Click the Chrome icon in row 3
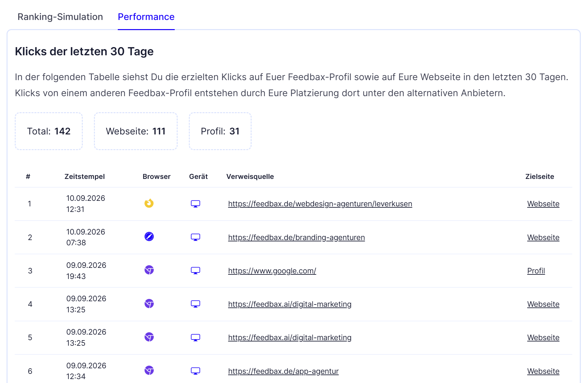 point(149,270)
